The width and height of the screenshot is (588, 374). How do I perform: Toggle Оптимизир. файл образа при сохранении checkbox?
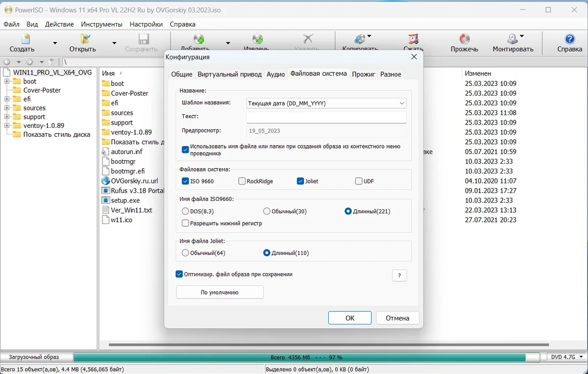pos(179,274)
